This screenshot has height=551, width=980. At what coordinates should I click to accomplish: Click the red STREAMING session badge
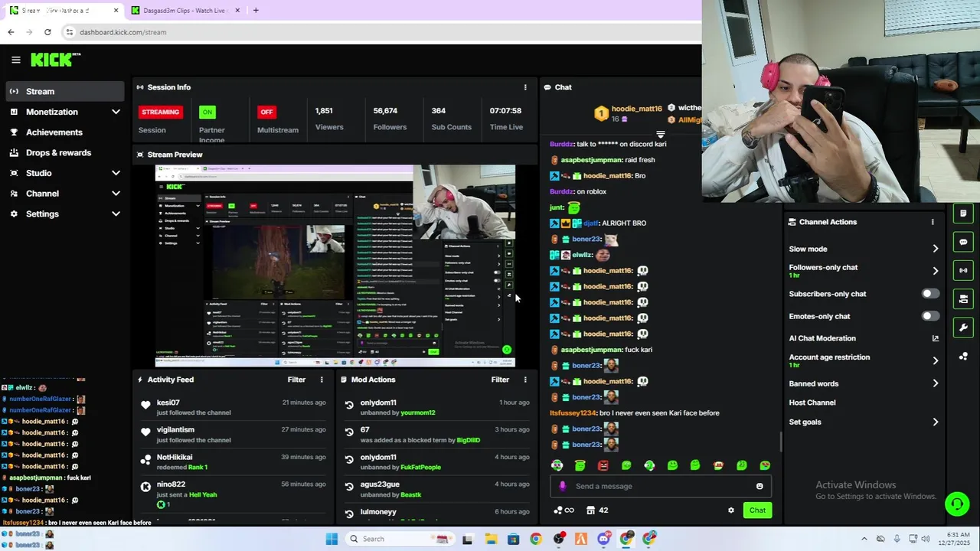[160, 112]
